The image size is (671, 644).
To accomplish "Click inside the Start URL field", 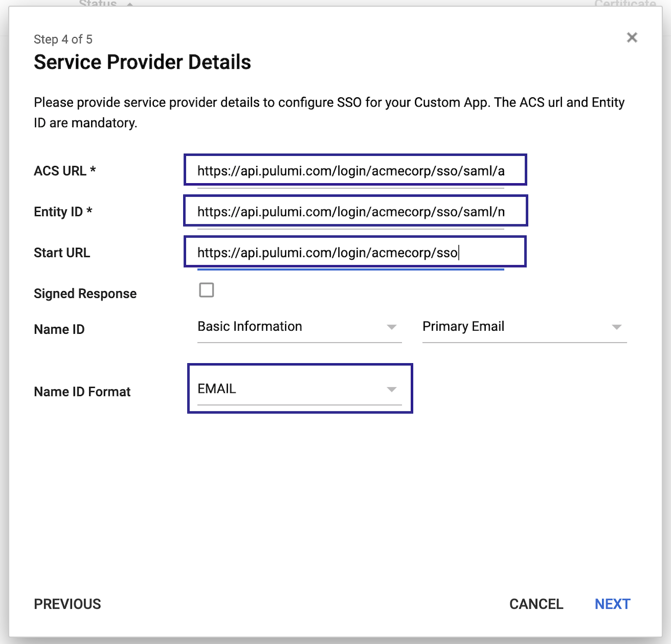I will coord(355,252).
